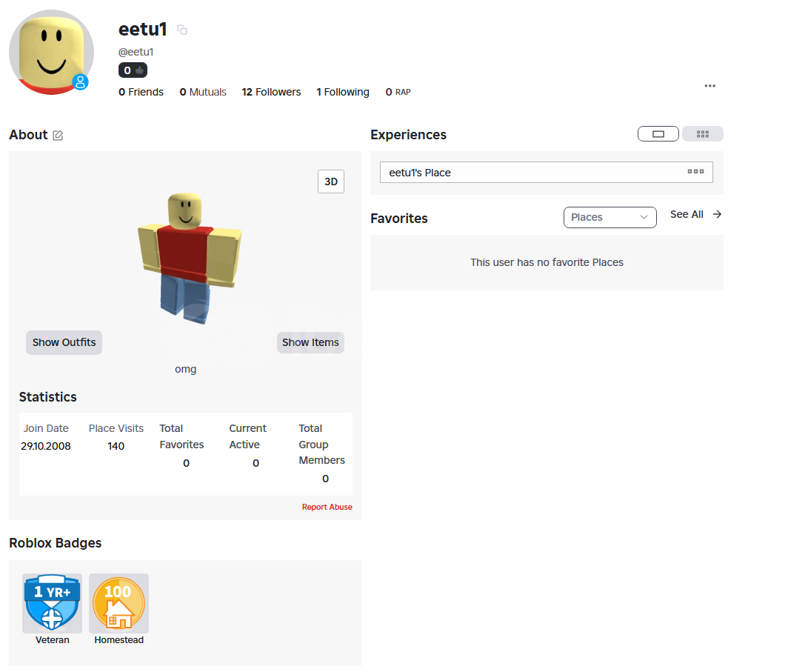
Task: Click the Place Visits value 140
Action: (x=116, y=446)
